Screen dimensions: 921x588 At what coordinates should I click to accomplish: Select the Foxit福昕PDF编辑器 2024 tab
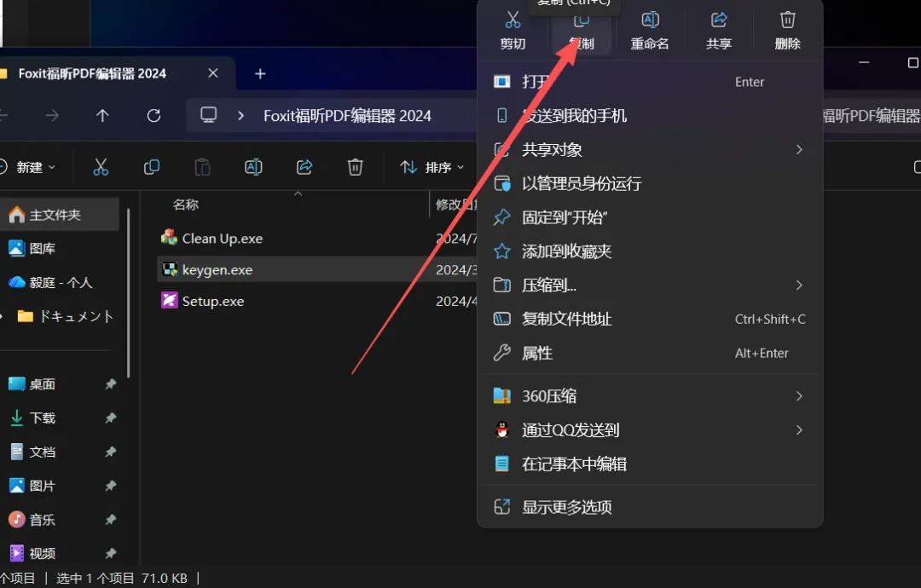(92, 73)
